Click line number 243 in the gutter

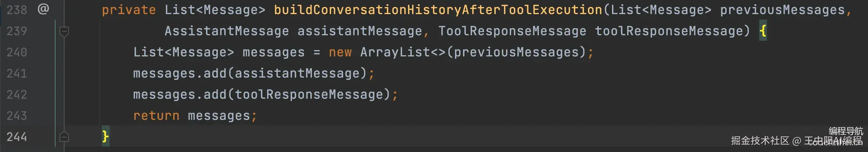point(17,116)
